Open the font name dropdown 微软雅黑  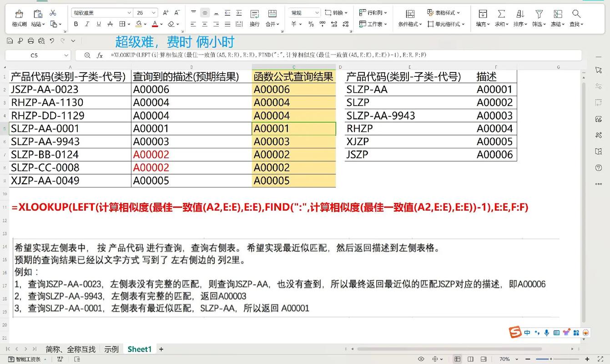tap(101, 12)
